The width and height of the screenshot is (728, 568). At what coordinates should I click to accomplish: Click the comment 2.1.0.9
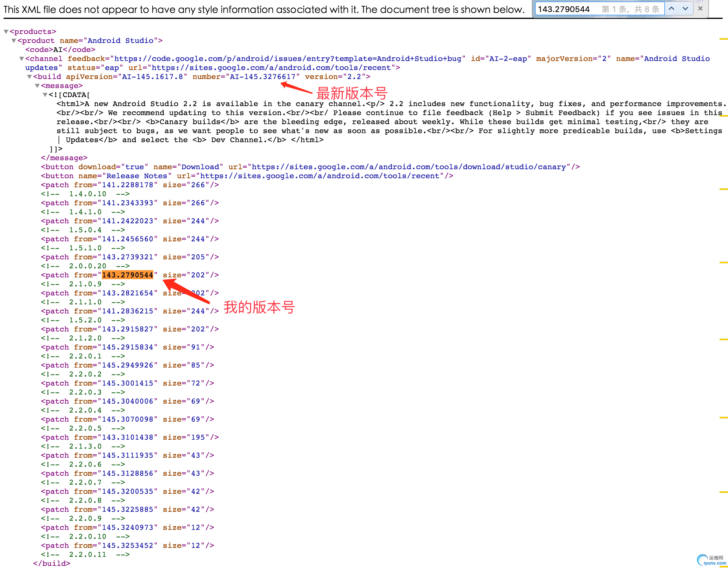[x=83, y=284]
